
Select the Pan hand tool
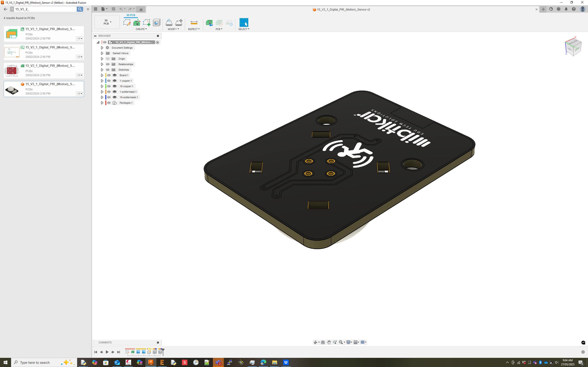[x=329, y=342]
